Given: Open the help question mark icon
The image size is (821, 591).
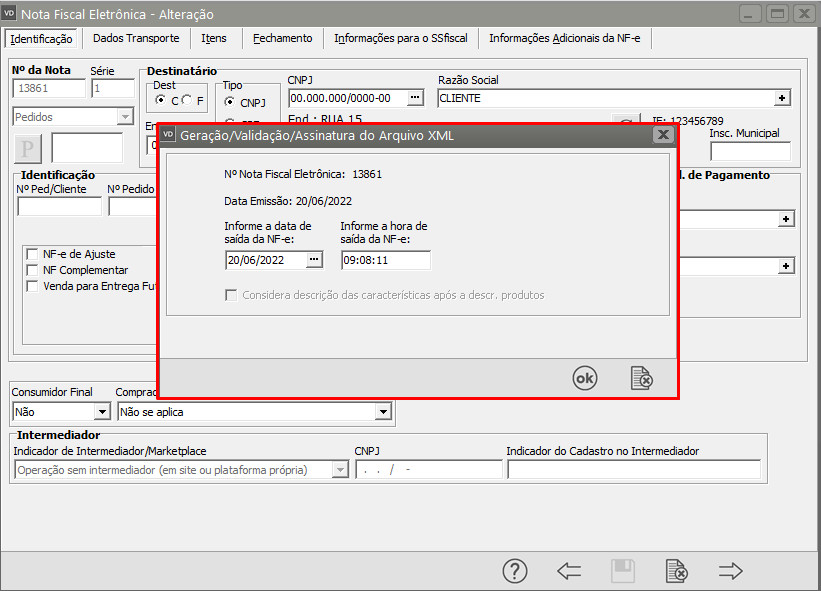Looking at the screenshot, I should [514, 571].
